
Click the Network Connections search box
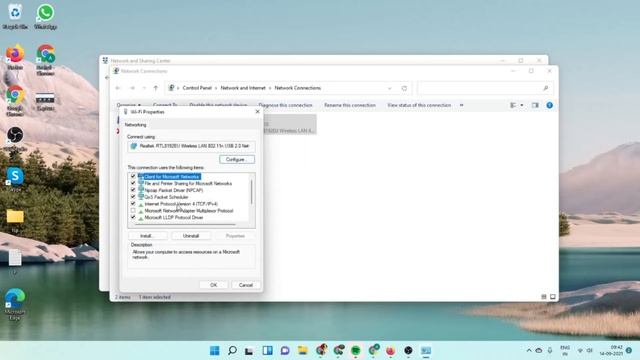[x=484, y=88]
